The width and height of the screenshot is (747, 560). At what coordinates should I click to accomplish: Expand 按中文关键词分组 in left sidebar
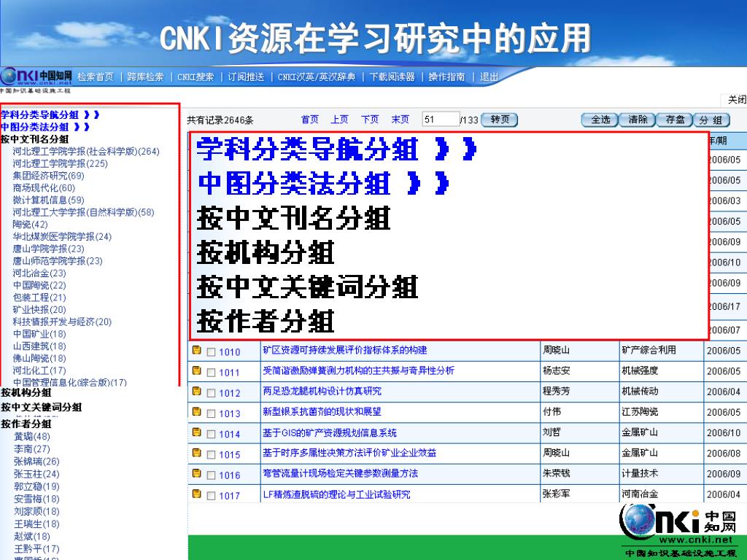[x=42, y=407]
